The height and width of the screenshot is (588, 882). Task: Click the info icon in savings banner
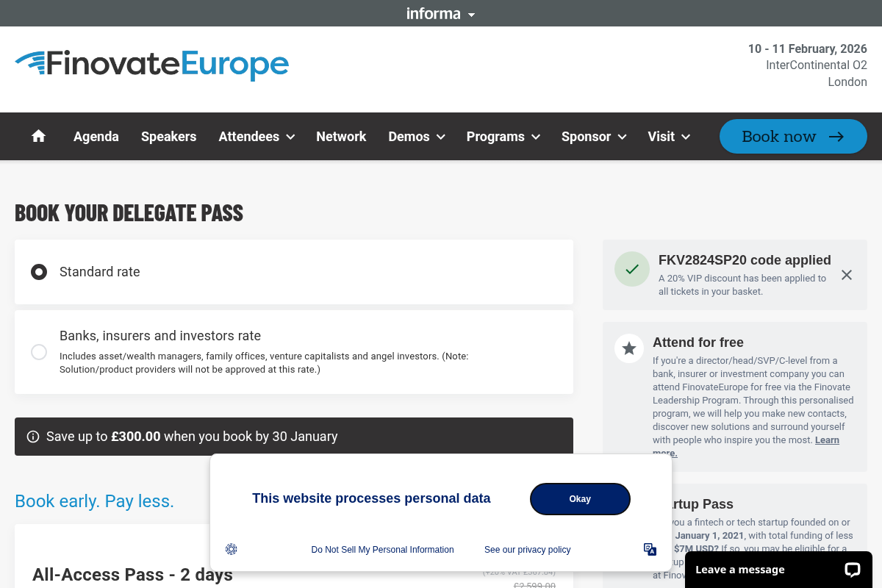pyautogui.click(x=33, y=437)
